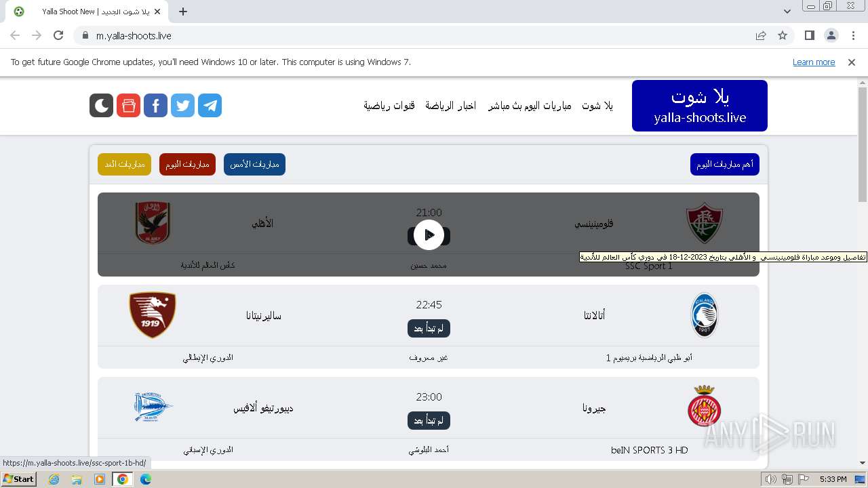Screen dimensions: 868x488
Task: Go forward to the next page
Action: coord(37,35)
